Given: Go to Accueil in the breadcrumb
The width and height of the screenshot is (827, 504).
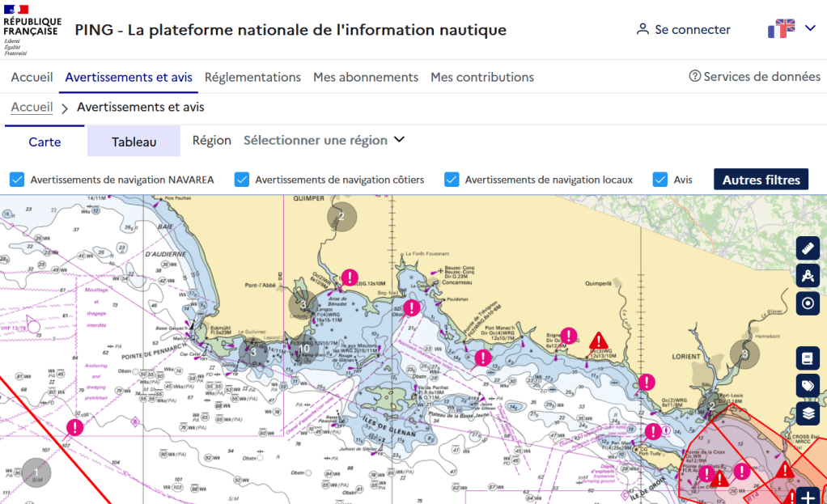Looking at the screenshot, I should [x=32, y=107].
